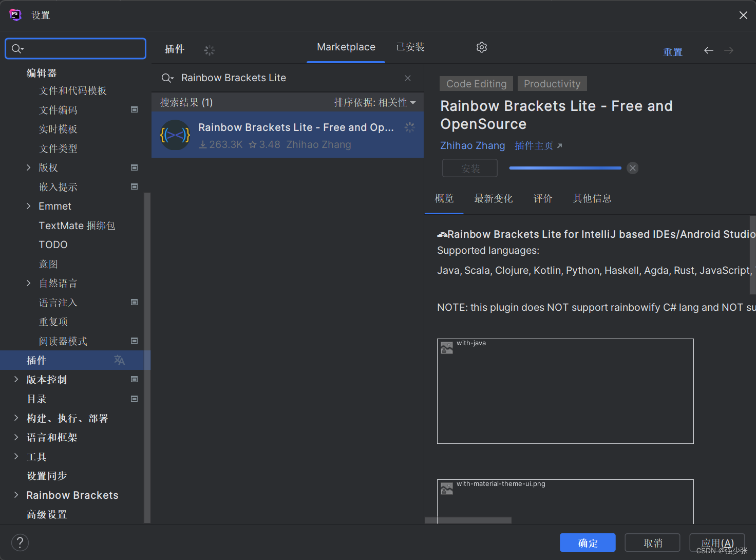Click the project-level icon next to 阅读器模式

click(x=135, y=341)
